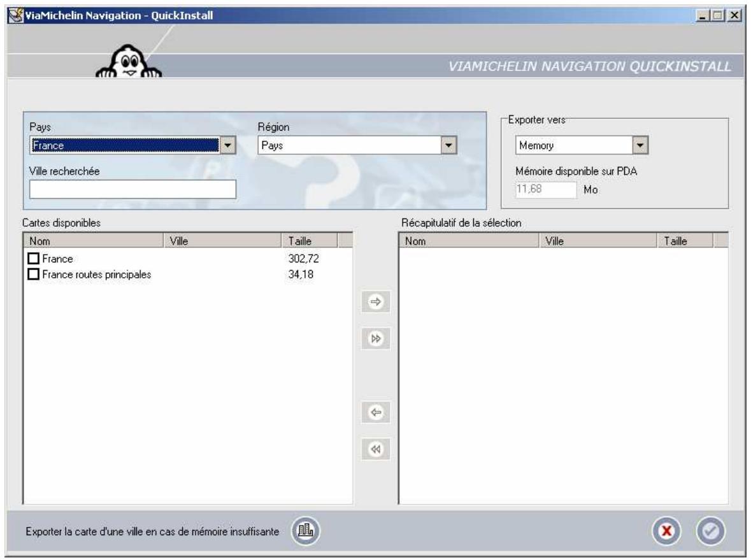Click the 34,18 size value
This screenshot has height=560, width=751.
301,275
